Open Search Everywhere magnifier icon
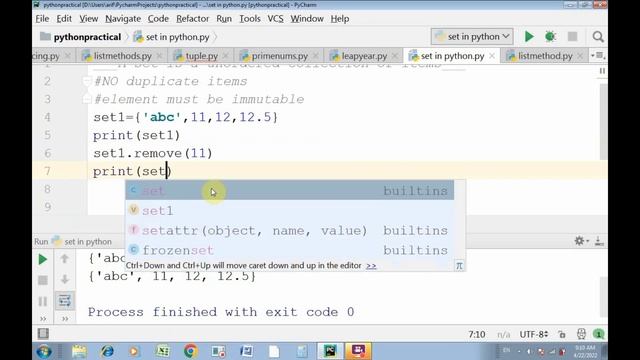The width and height of the screenshot is (640, 360). coord(598,37)
